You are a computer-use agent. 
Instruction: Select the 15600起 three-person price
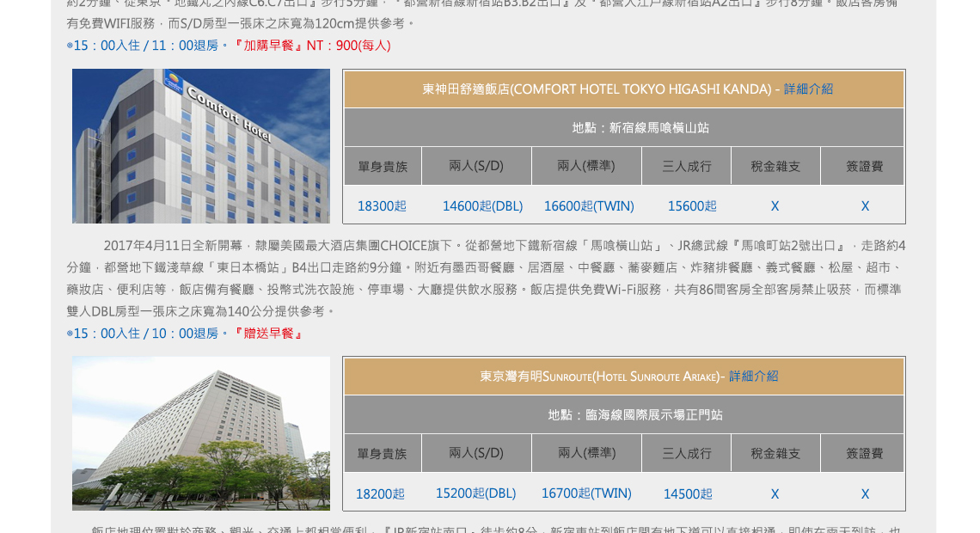[x=692, y=206]
